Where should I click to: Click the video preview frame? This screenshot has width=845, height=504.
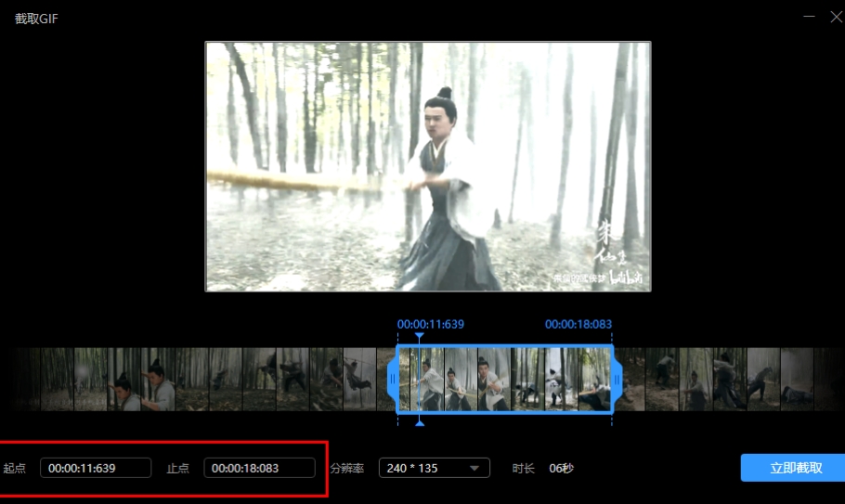(x=428, y=166)
